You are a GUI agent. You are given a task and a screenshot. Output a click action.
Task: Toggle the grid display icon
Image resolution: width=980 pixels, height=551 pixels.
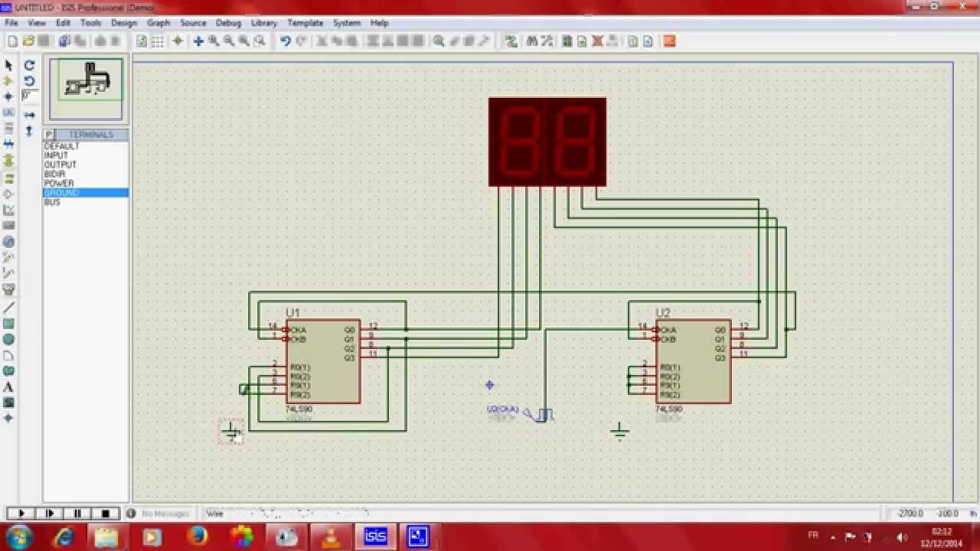[158, 41]
